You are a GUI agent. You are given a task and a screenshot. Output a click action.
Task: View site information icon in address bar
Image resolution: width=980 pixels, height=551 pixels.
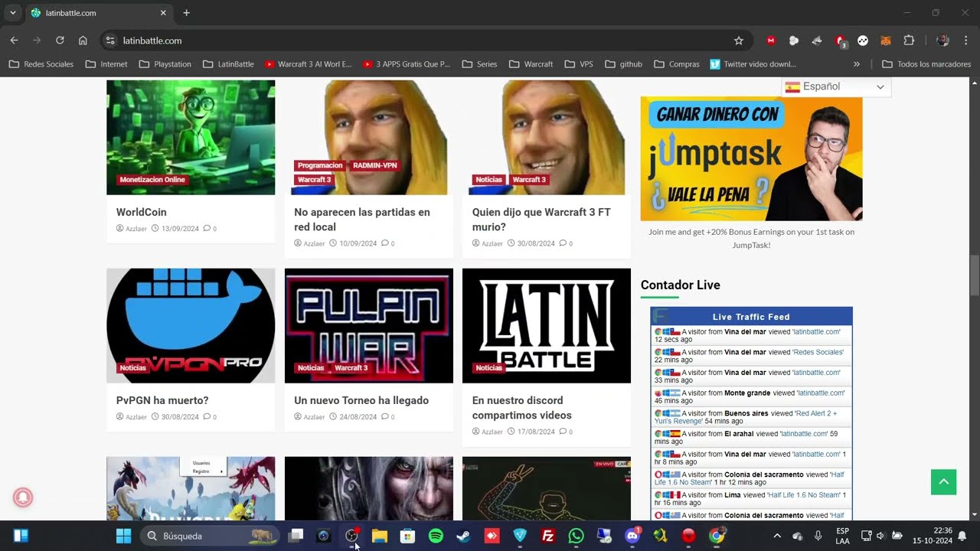(x=109, y=41)
